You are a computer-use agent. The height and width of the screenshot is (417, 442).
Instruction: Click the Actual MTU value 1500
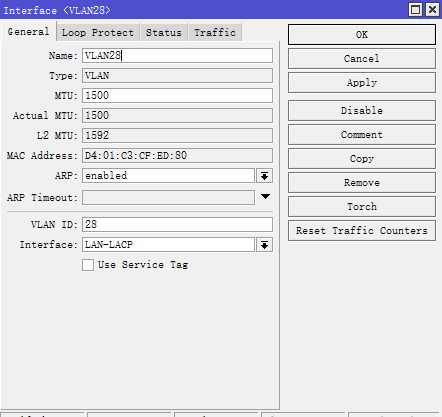tap(177, 116)
